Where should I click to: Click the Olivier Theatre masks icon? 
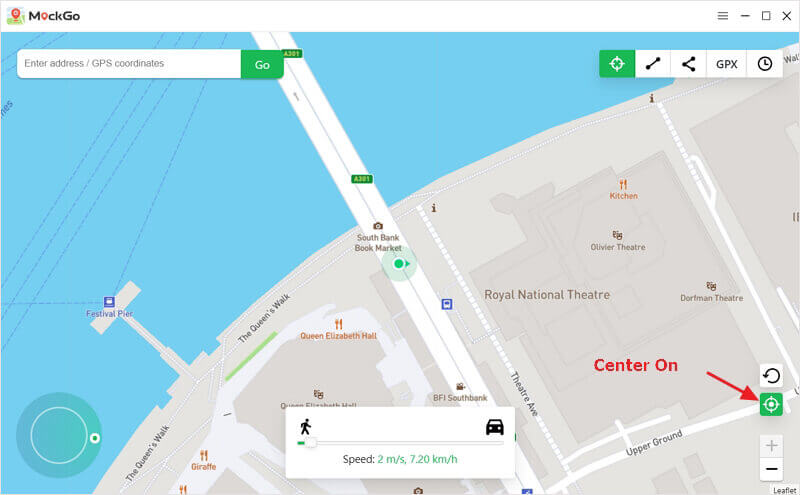click(617, 235)
